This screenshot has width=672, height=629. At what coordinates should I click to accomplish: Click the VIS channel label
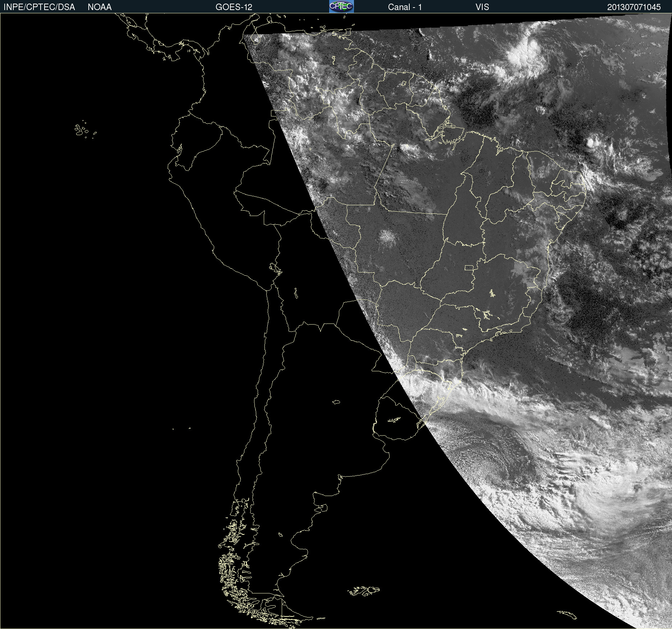(482, 7)
